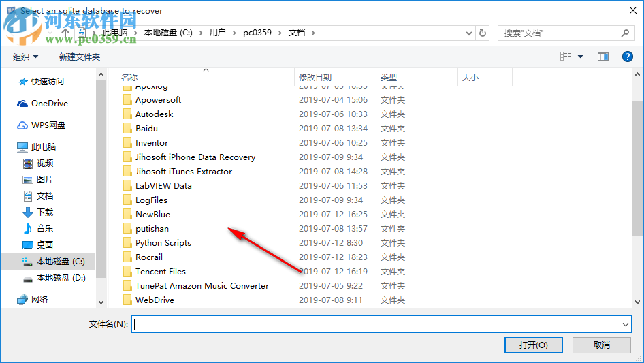Open the 桌面 folder in sidebar
The image size is (644, 363).
click(x=44, y=245)
